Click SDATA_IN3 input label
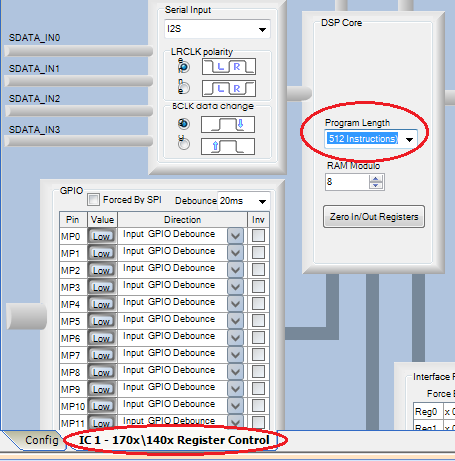 coord(34,129)
